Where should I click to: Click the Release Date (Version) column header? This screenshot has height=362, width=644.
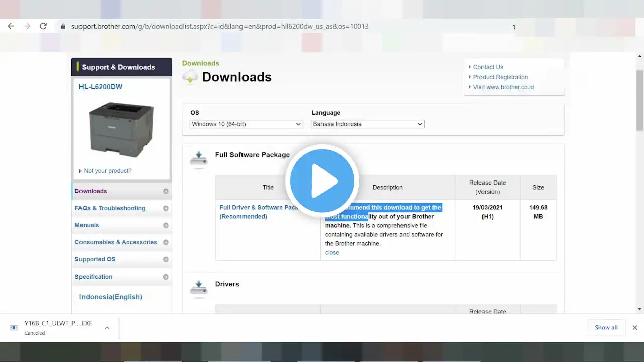(x=488, y=187)
